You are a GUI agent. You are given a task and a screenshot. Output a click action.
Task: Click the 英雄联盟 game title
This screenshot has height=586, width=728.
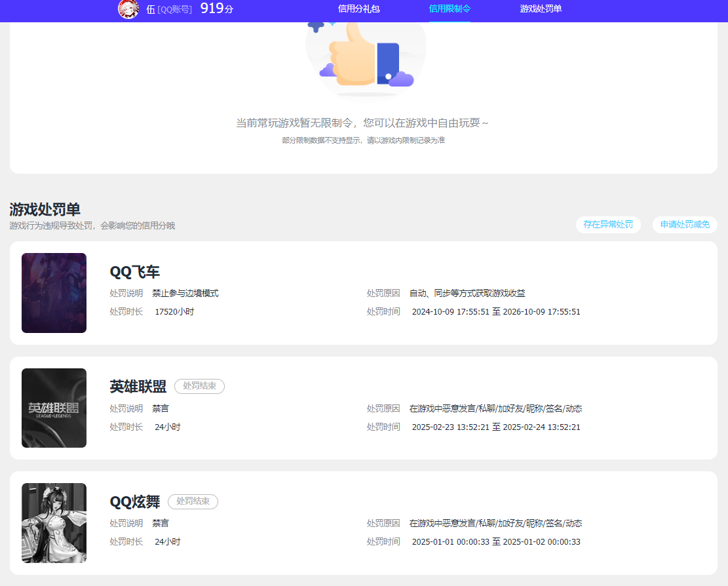click(x=138, y=386)
